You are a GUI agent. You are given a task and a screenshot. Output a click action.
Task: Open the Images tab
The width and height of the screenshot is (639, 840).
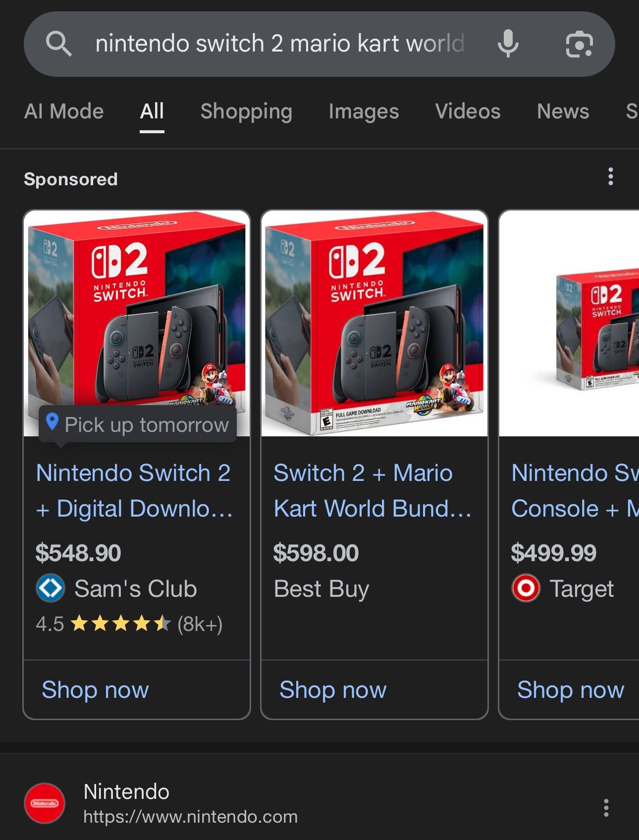[x=364, y=111]
